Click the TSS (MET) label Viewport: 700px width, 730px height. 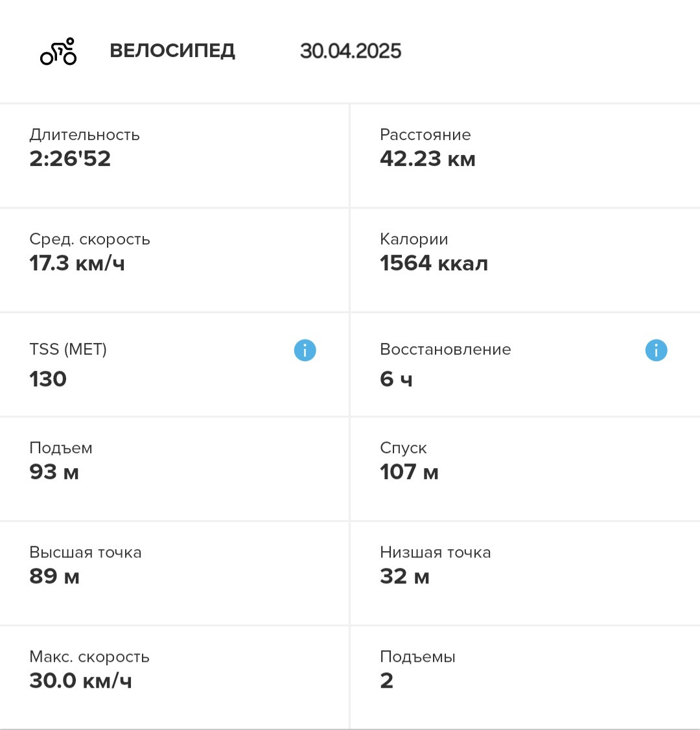point(68,349)
